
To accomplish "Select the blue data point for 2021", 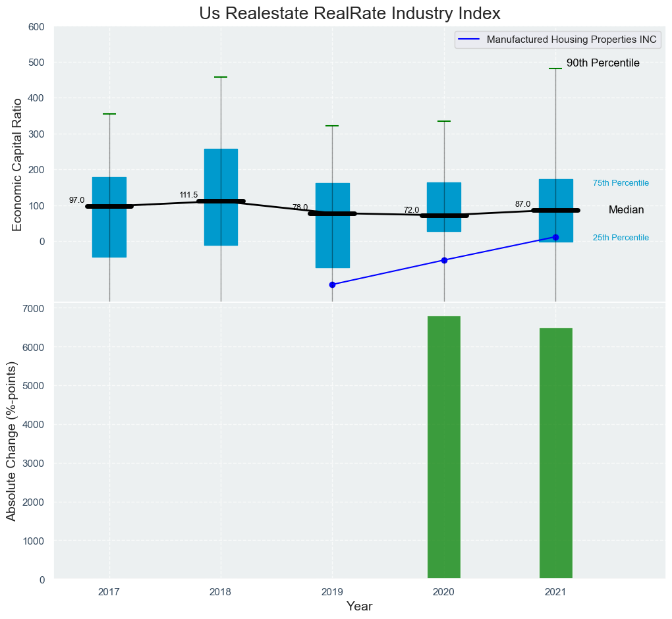I will point(555,237).
